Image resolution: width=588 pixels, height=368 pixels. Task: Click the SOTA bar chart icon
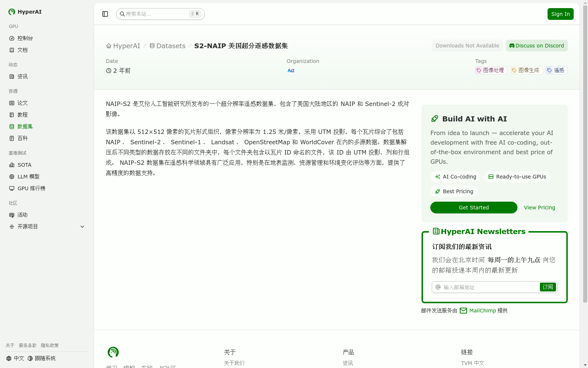(12, 165)
